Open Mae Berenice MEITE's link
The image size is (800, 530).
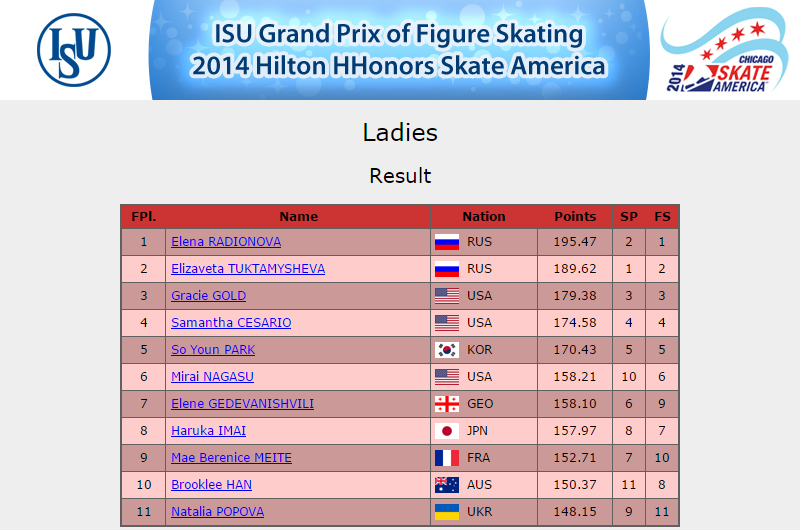pos(231,458)
